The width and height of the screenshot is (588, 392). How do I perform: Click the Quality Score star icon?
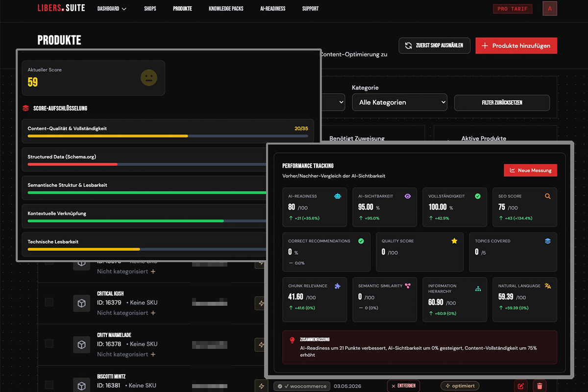[x=454, y=241]
